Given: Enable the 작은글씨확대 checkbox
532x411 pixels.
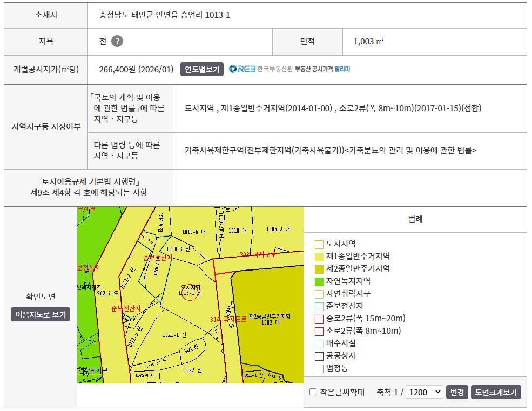Looking at the screenshot, I should pyautogui.click(x=313, y=392).
